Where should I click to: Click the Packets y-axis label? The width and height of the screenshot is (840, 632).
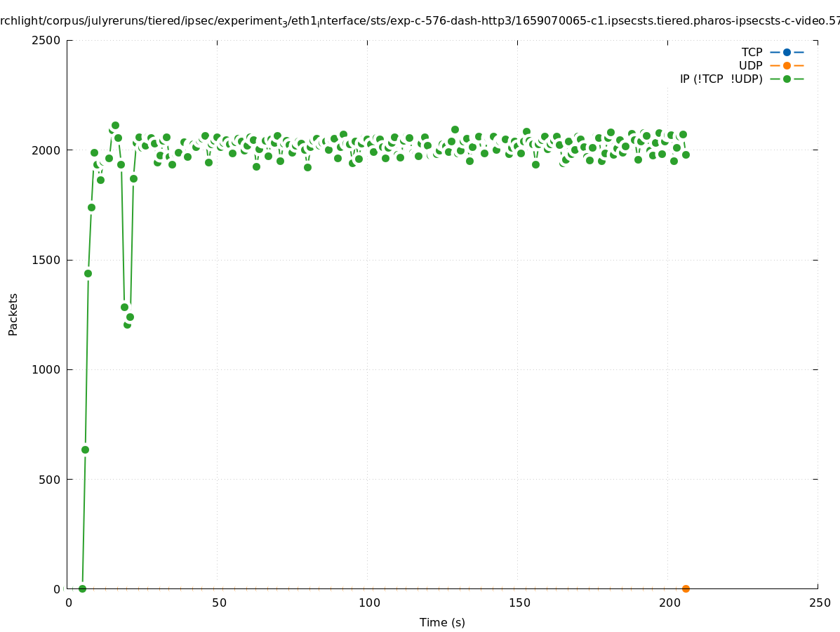tap(13, 314)
